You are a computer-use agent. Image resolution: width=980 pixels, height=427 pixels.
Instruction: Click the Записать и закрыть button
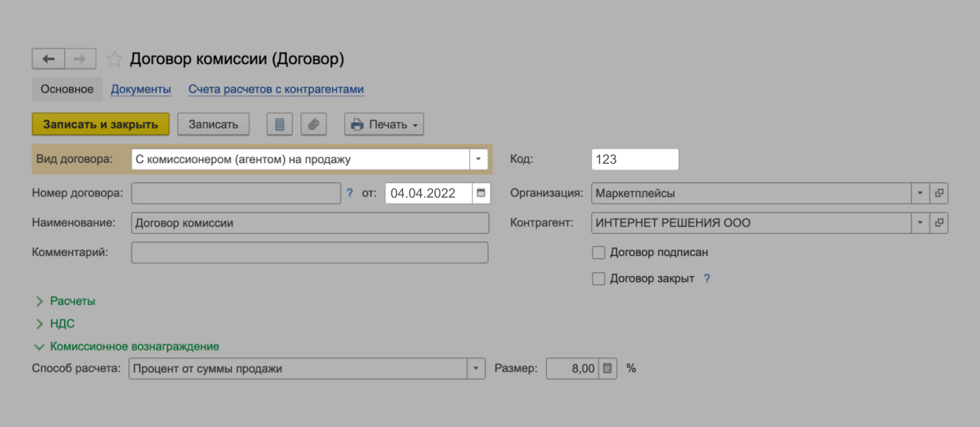coord(100,124)
